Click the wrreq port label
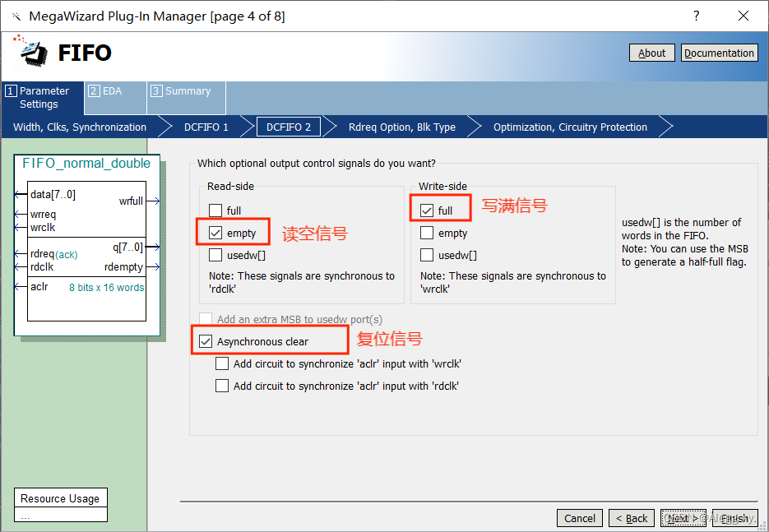 [x=43, y=215]
